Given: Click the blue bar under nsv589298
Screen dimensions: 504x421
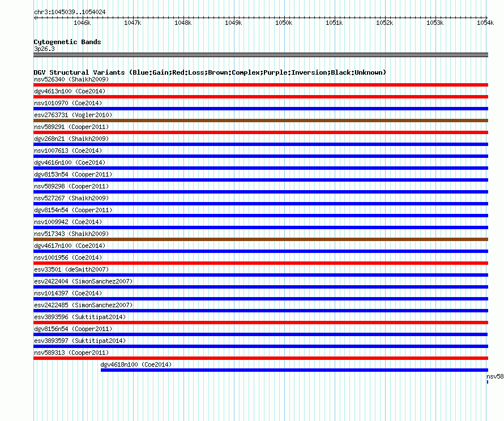Looking at the screenshot, I should pos(260,192).
